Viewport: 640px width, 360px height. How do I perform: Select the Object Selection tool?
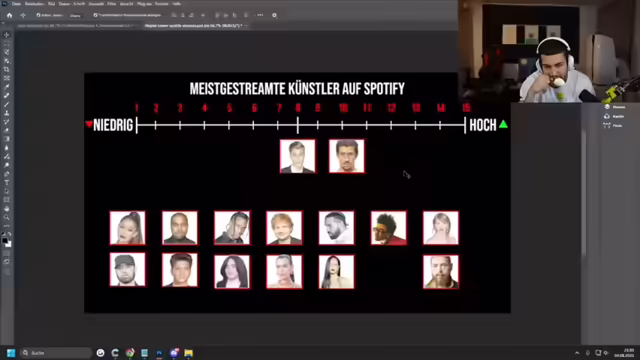[x=7, y=61]
